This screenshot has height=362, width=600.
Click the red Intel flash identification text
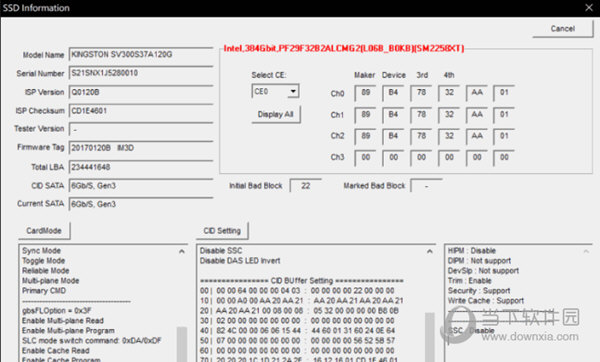(x=344, y=49)
